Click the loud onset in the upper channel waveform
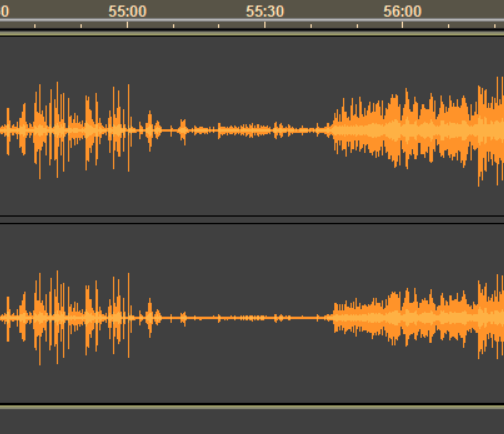The height and width of the screenshot is (434, 504). pos(334,129)
